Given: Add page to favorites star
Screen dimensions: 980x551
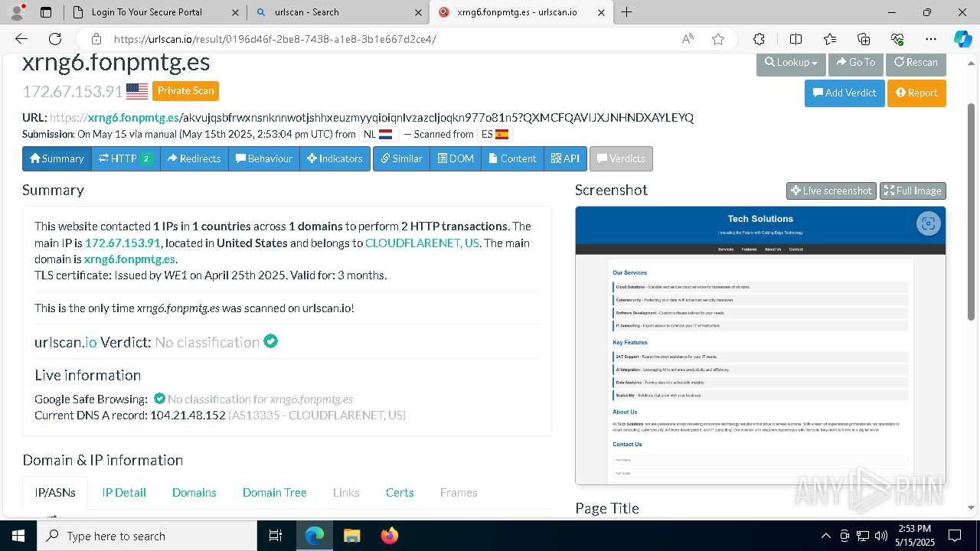Looking at the screenshot, I should tap(718, 39).
